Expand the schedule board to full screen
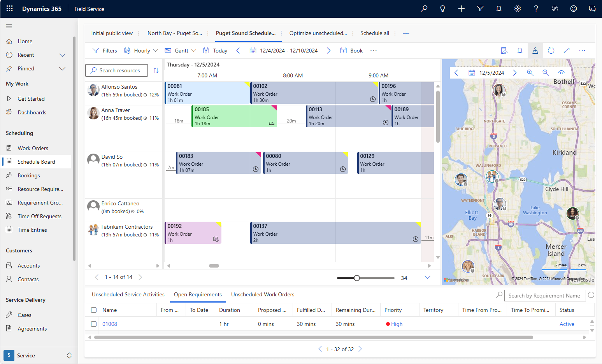This screenshot has height=364, width=602. click(x=567, y=50)
